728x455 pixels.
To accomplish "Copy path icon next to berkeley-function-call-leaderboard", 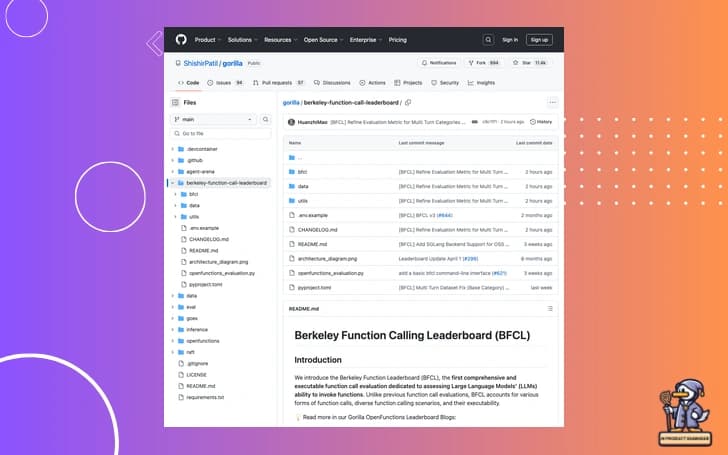I will click(x=408, y=102).
